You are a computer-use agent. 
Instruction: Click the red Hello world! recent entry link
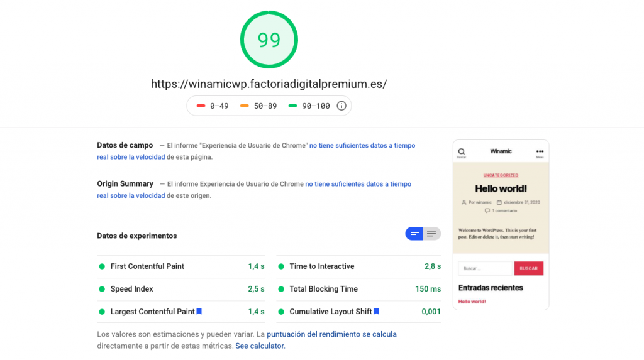pyautogui.click(x=472, y=302)
